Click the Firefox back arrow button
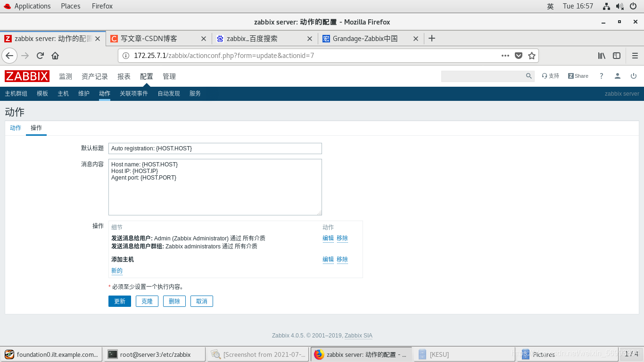This screenshot has width=644, height=362. coord(9,56)
